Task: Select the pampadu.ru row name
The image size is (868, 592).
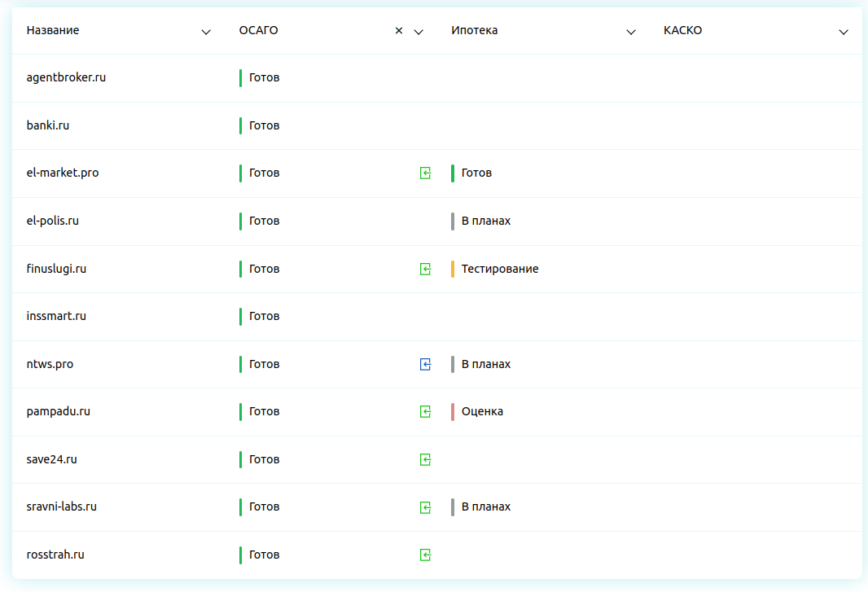Action: pos(58,411)
